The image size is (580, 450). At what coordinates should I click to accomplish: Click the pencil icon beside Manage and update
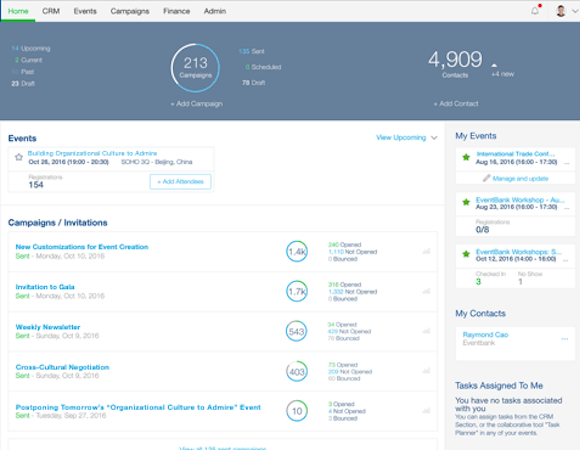pos(486,179)
